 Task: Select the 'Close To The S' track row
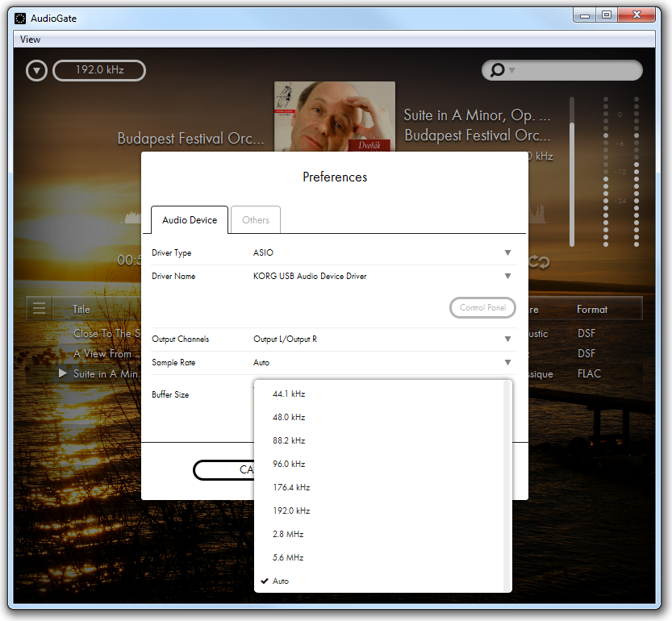106,333
